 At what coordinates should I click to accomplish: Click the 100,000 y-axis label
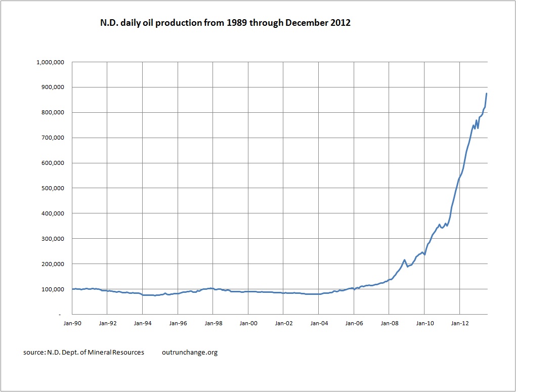tap(52, 289)
